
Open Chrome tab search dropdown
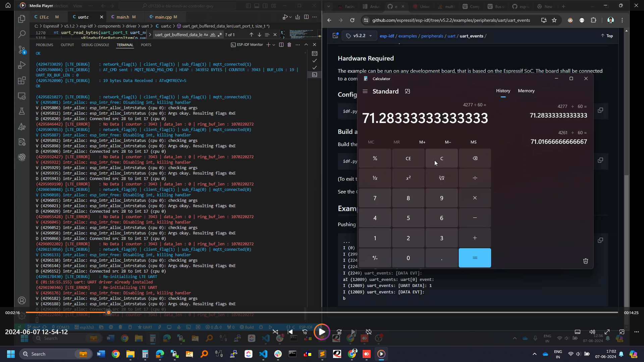(x=329, y=6)
